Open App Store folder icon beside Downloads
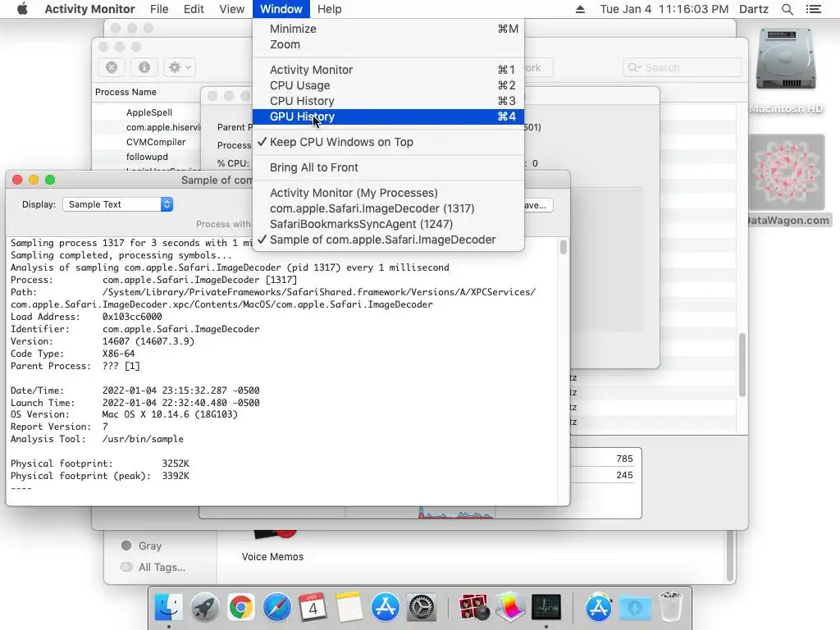 pos(598,608)
